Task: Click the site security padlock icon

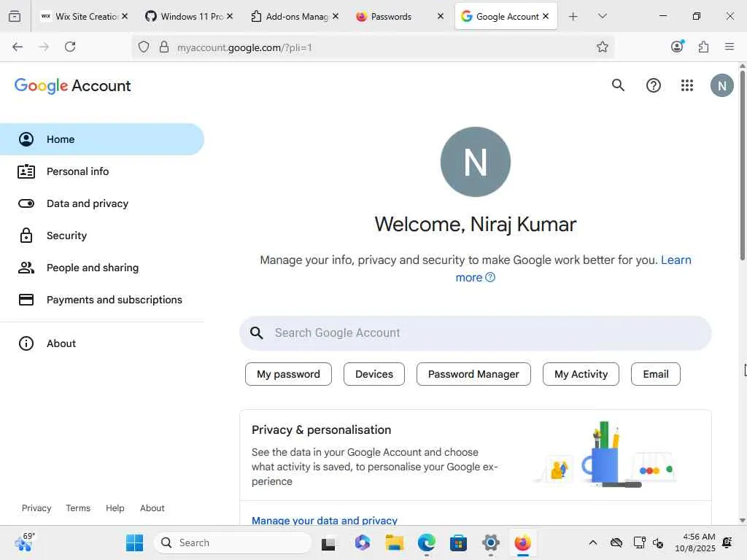Action: [x=164, y=47]
